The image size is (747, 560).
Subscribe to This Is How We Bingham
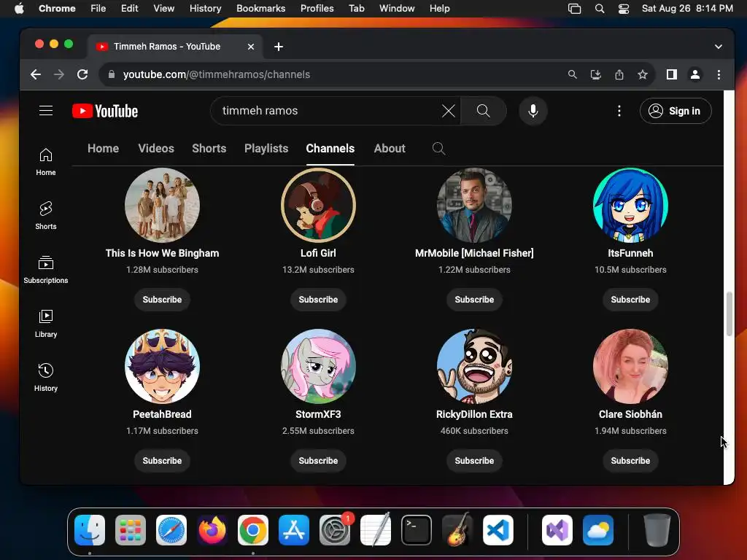pos(162,300)
